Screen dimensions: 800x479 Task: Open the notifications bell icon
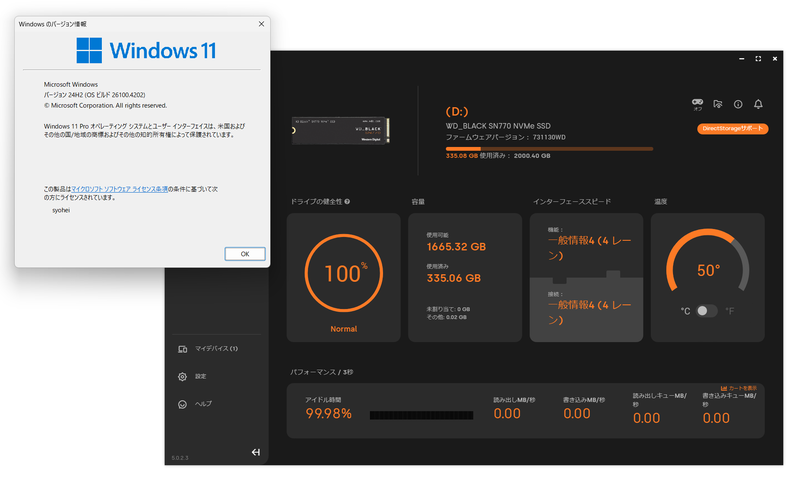[758, 104]
